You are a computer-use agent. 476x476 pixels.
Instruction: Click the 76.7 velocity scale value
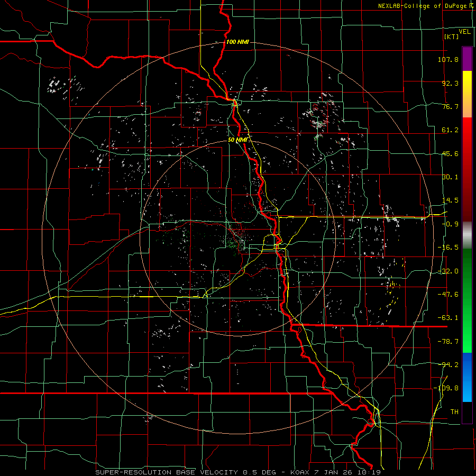click(450, 106)
